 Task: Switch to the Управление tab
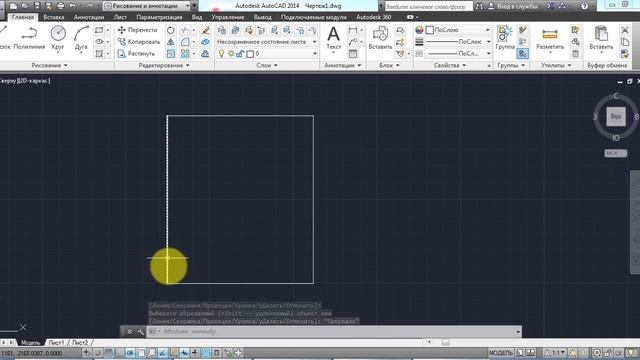tap(228, 17)
